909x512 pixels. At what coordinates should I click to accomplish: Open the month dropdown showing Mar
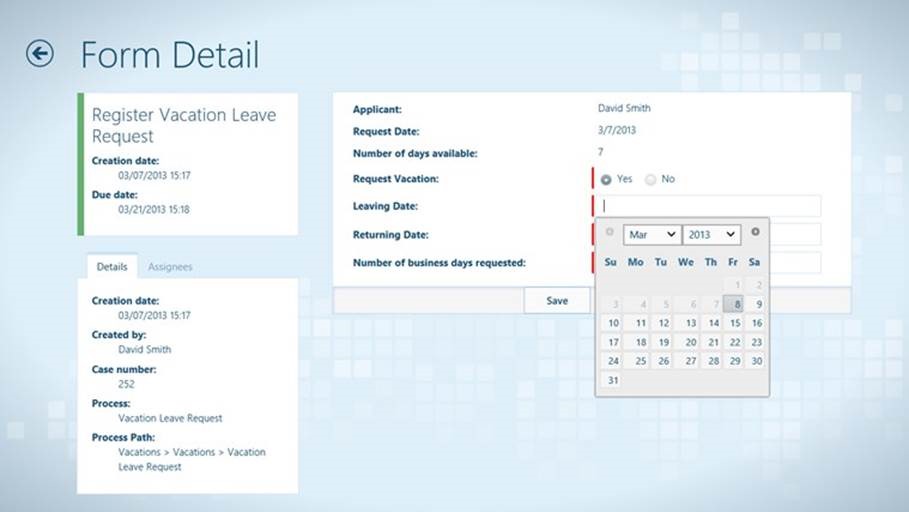651,234
